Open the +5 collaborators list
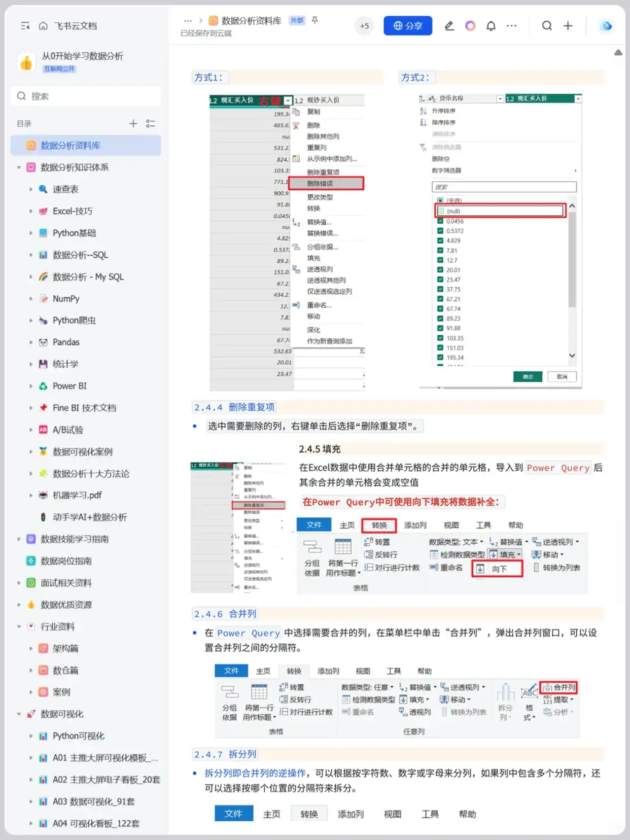The height and width of the screenshot is (840, 630). point(364,26)
